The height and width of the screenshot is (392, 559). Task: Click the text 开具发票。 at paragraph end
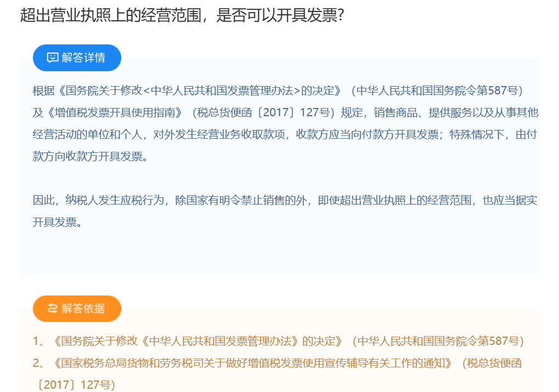tap(58, 223)
